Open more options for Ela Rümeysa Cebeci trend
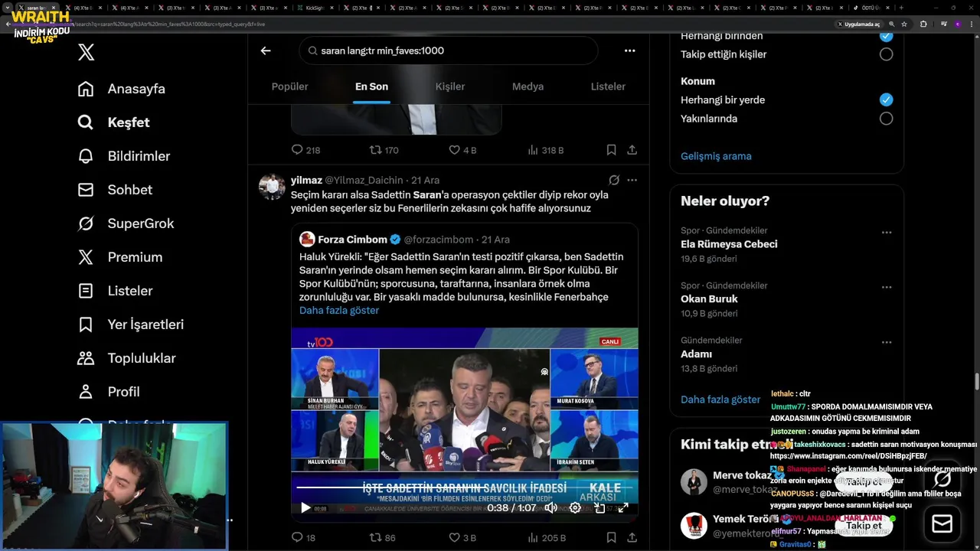980x551 pixels. pyautogui.click(x=886, y=233)
